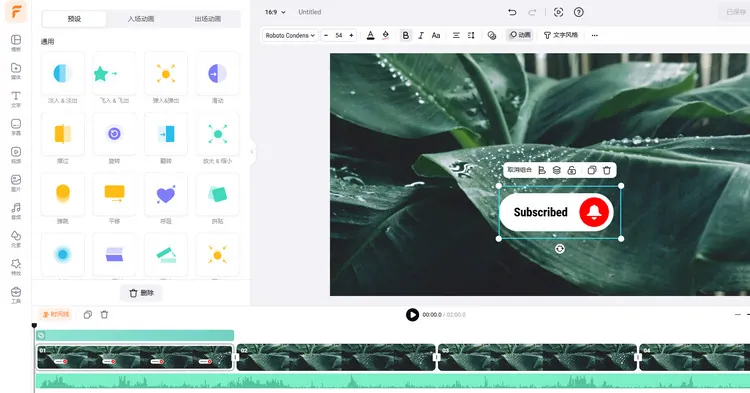Open the Text panel with T icon

(x=16, y=98)
